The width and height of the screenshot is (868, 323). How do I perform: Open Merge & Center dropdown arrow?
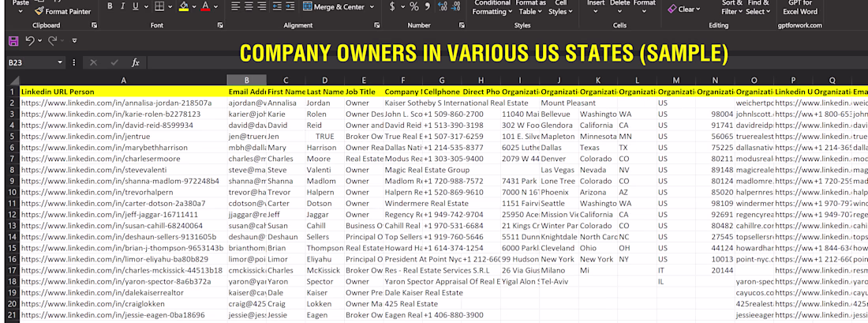(x=372, y=6)
